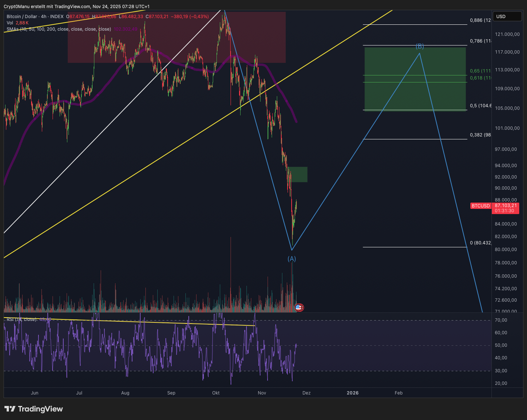Click the 0,382 Fibonacci level label

(480, 135)
